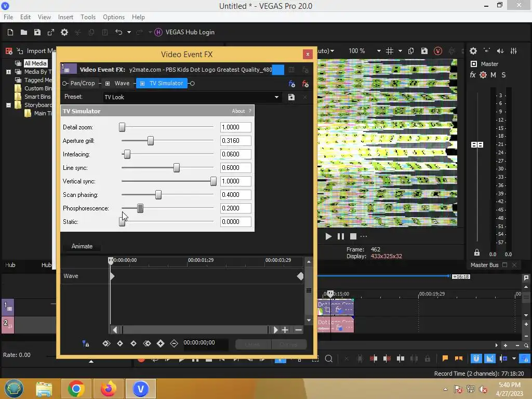Click the Aperture grill slider handle
532x399 pixels.
click(151, 141)
